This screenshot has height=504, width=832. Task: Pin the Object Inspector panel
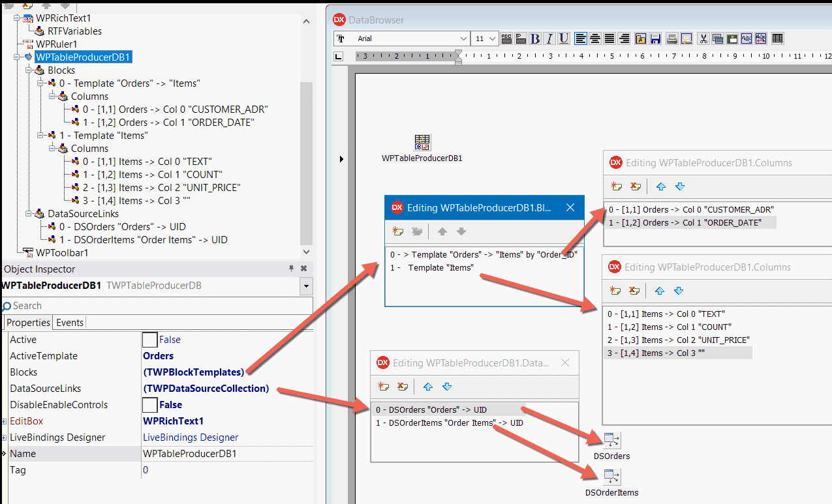click(x=292, y=269)
